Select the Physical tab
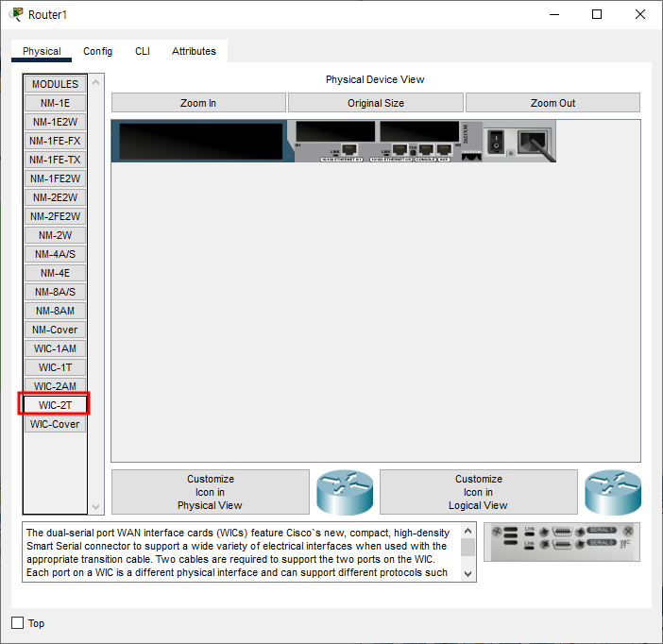Viewport: 663px width, 644px height. point(42,51)
